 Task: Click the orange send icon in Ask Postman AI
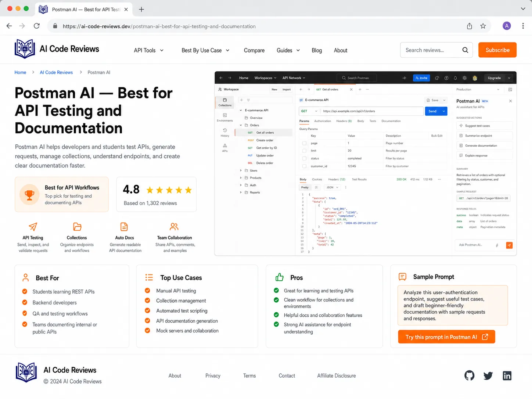point(509,245)
